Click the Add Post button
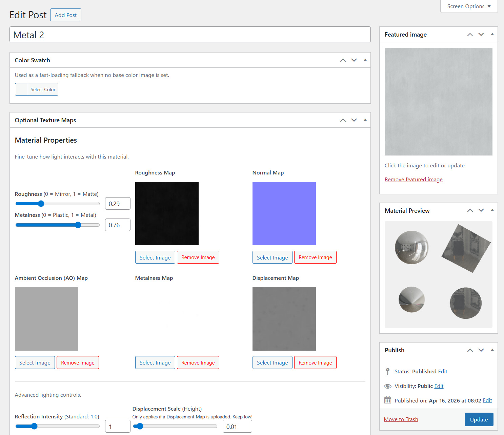 (x=65, y=15)
